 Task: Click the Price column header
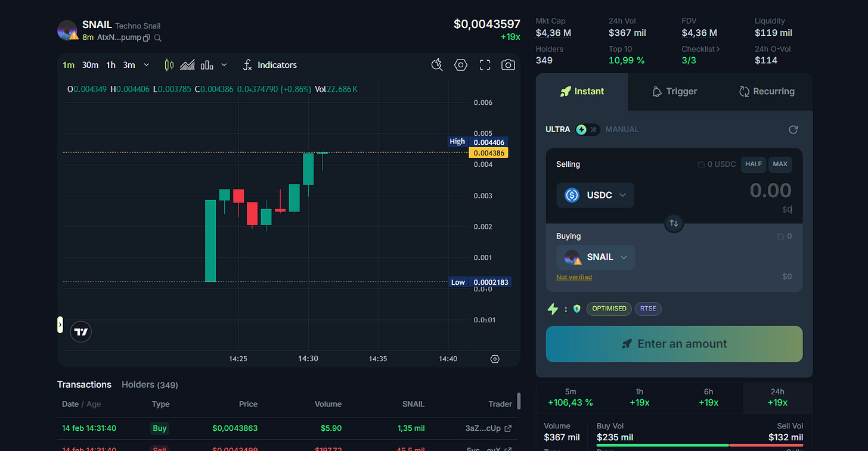(x=248, y=404)
